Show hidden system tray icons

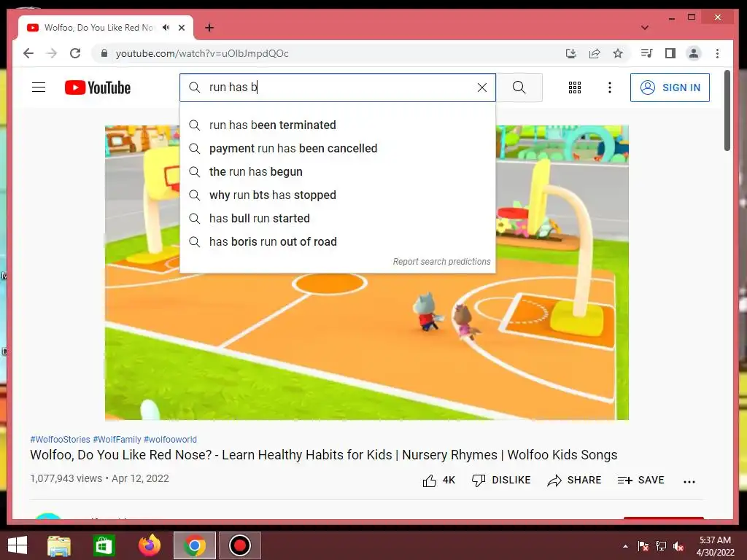(625, 546)
